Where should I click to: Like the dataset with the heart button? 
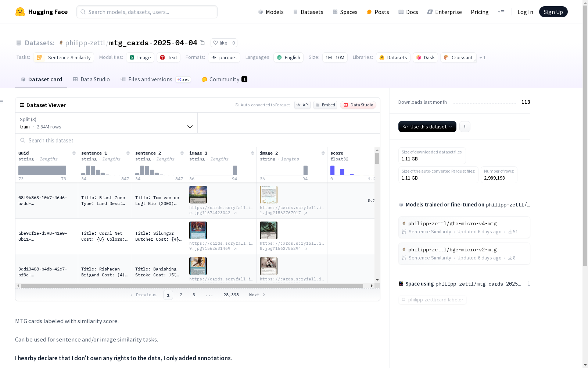[220, 43]
